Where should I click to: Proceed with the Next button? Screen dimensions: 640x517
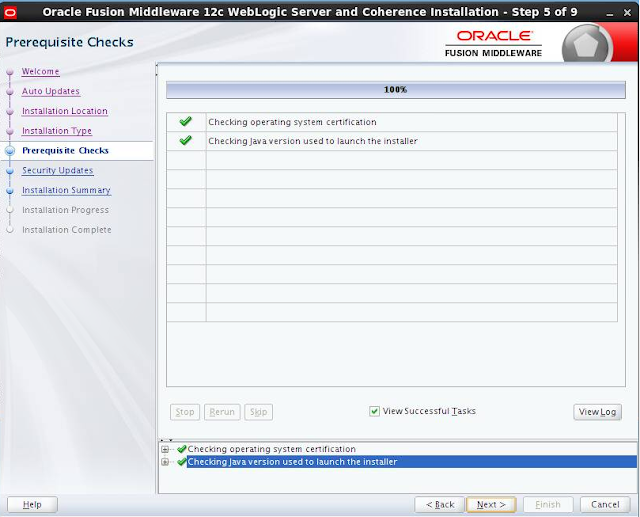(x=491, y=505)
